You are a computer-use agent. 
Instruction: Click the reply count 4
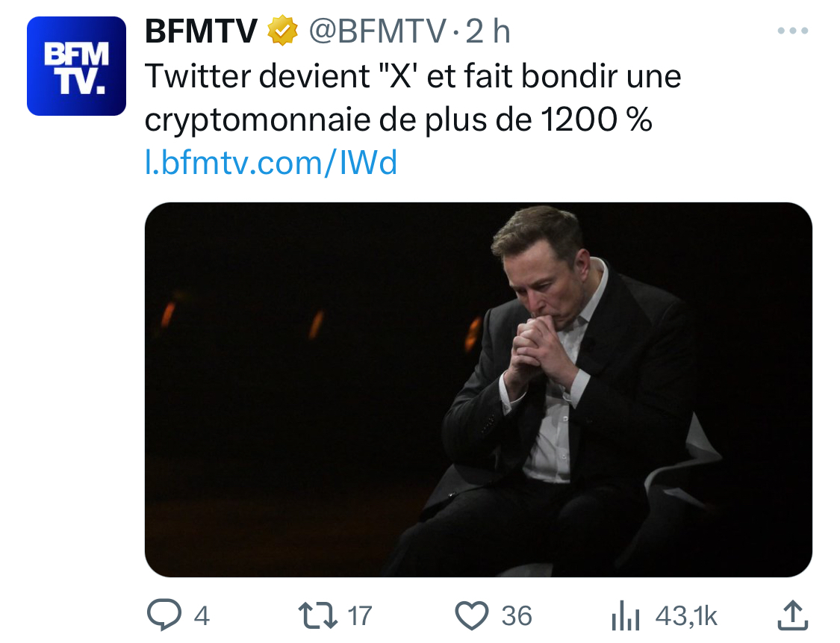(202, 616)
